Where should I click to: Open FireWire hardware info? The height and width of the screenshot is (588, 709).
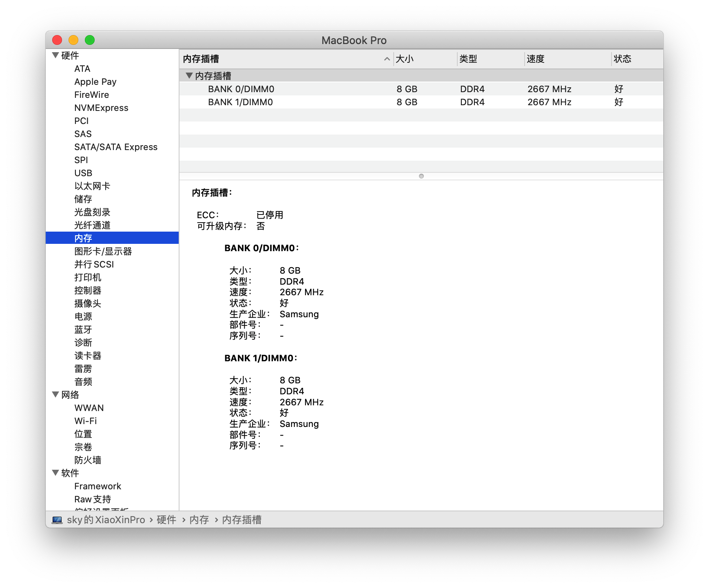pos(92,95)
